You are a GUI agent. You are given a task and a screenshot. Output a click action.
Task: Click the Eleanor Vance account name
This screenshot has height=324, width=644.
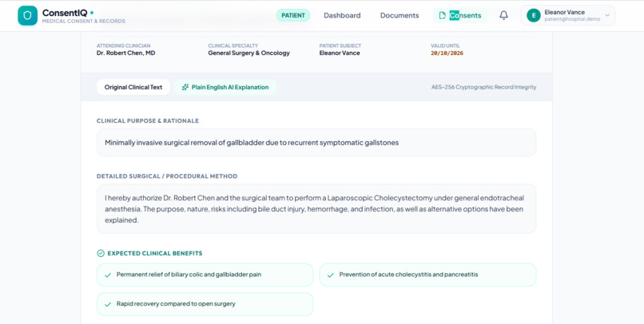pos(565,12)
